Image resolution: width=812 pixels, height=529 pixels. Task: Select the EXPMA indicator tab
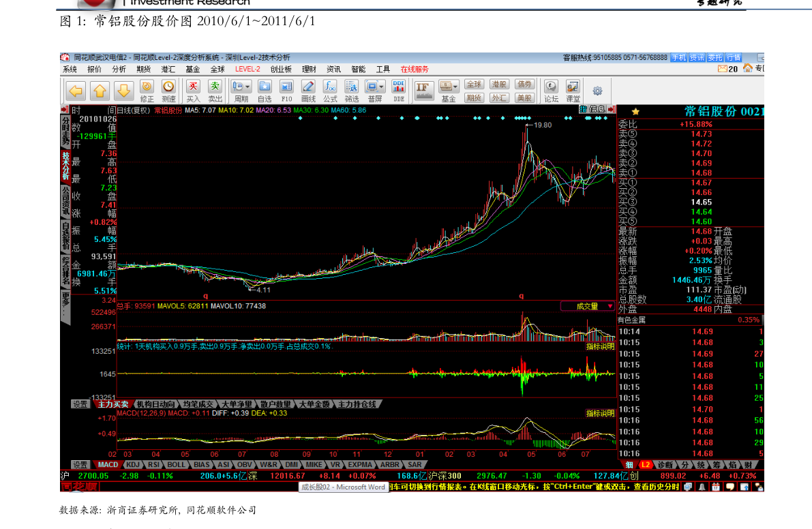pos(359,465)
